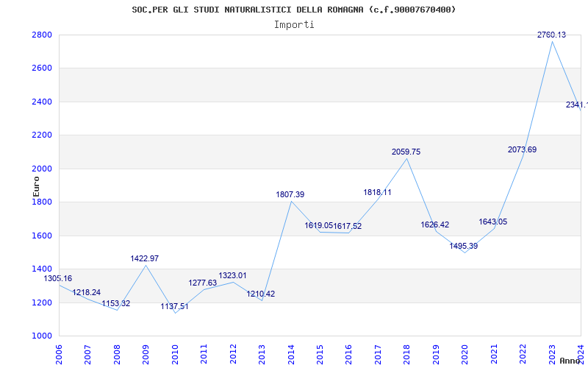
Task: Click the 2014 x-axis year label
Action: [291, 354]
